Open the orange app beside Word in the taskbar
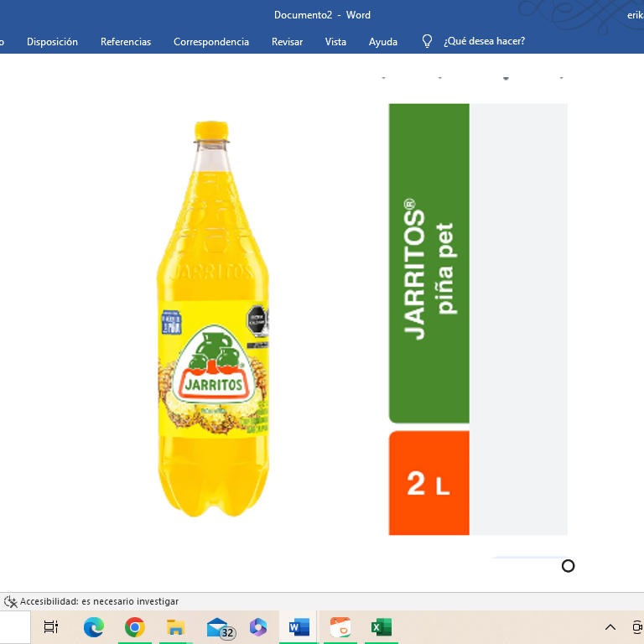This screenshot has width=644, height=644. [340, 627]
